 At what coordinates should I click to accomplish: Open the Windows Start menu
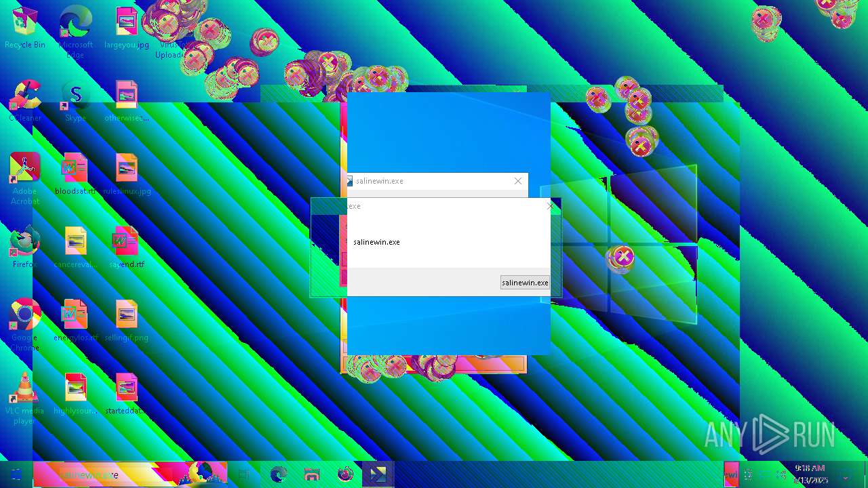pyautogui.click(x=16, y=474)
